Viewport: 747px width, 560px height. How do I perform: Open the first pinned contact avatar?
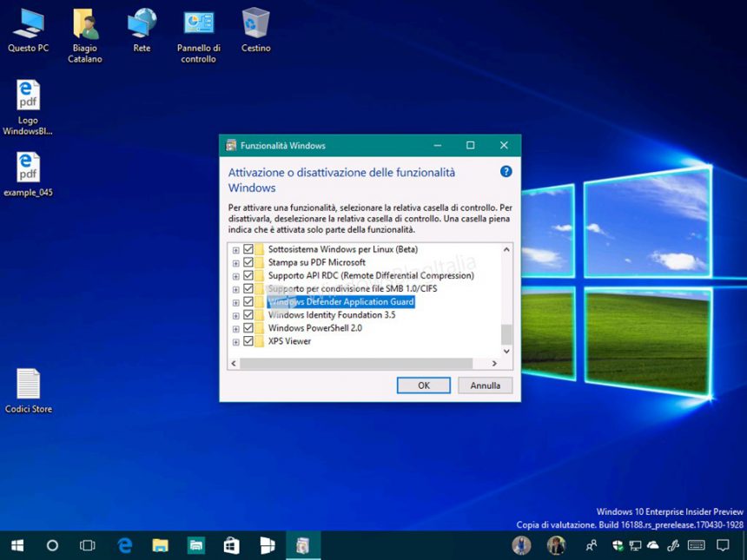tap(521, 545)
